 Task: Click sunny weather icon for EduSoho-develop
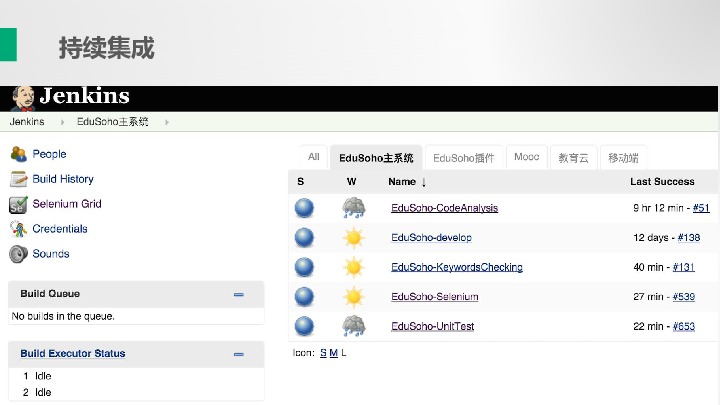click(x=354, y=238)
